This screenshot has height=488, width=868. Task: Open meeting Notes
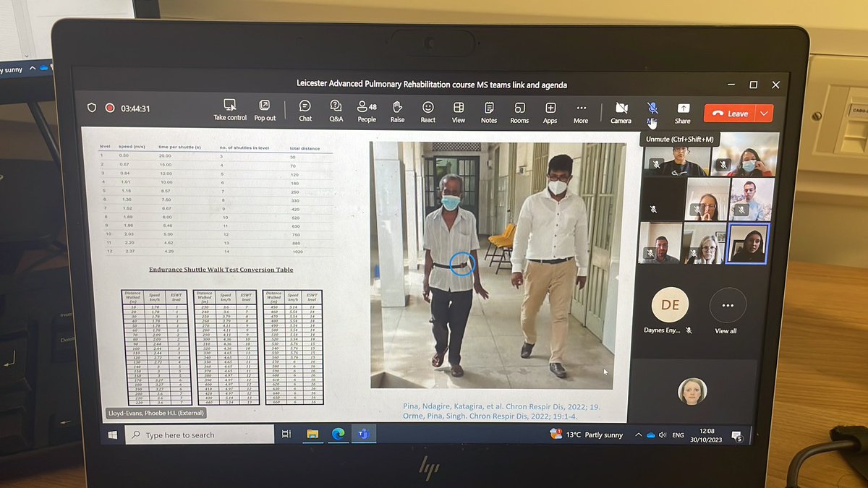(x=489, y=112)
